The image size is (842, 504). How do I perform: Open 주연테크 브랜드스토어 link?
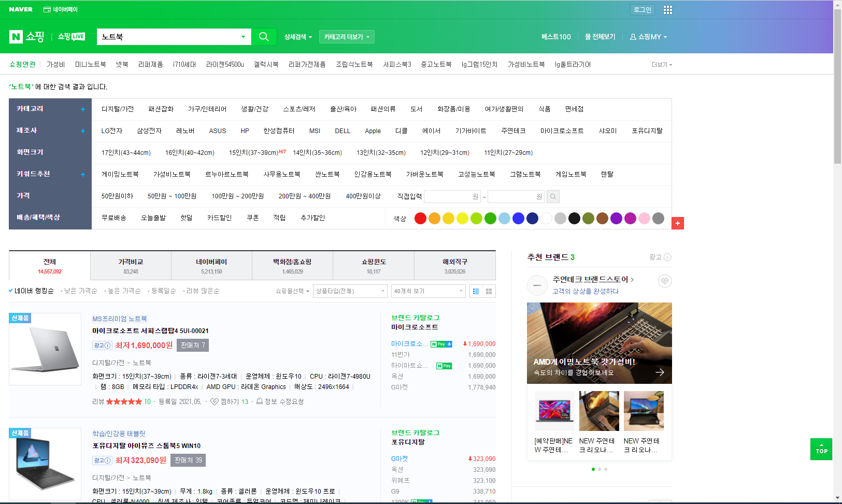593,280
